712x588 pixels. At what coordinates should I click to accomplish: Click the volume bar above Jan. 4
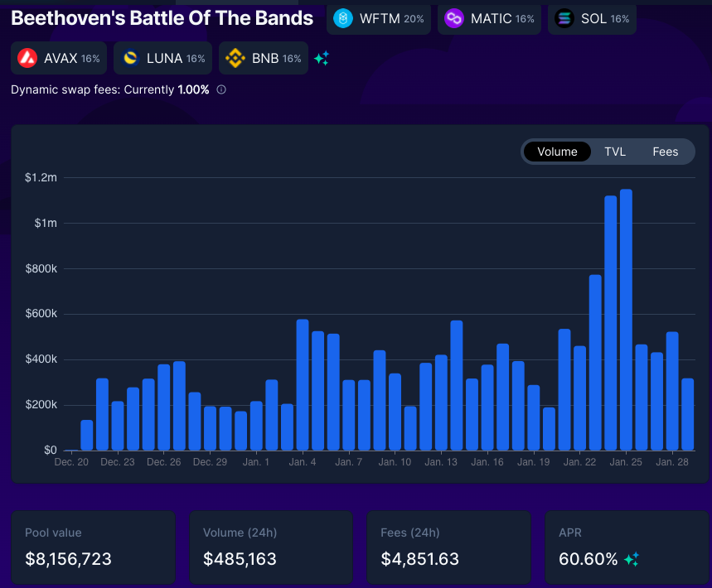tap(303, 385)
